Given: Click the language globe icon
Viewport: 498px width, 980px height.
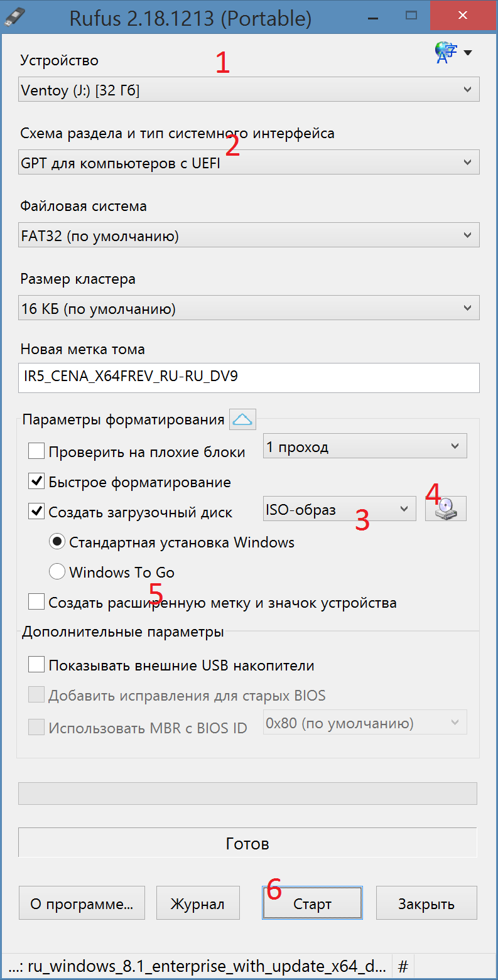Looking at the screenshot, I should (445, 53).
